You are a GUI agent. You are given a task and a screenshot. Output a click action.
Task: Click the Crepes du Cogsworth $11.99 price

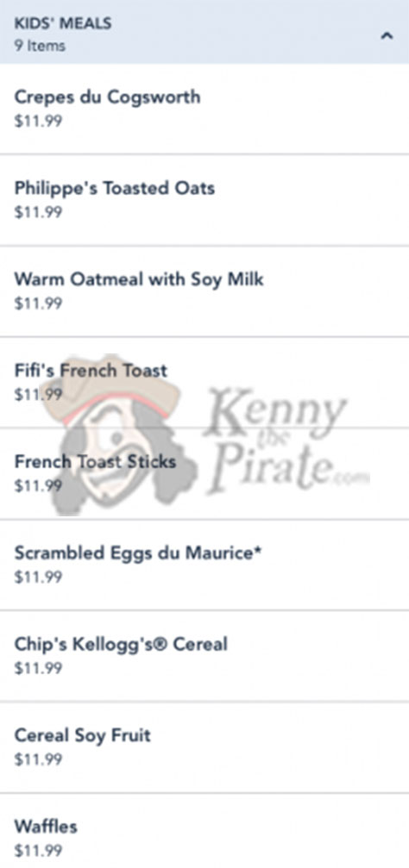point(38,121)
